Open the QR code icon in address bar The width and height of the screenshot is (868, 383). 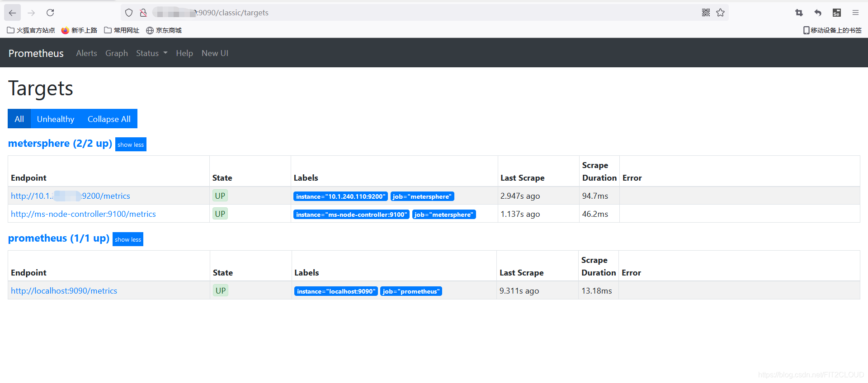coord(706,13)
